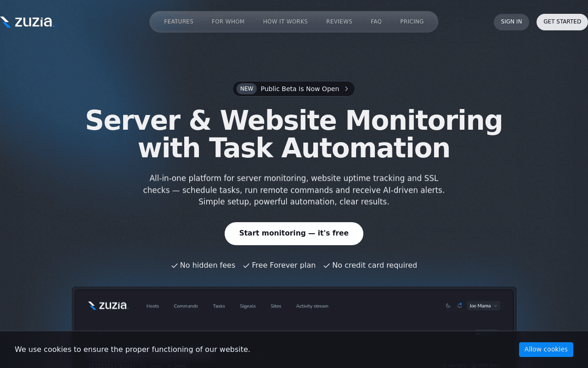Toggle dark mode moon icon in dashboard preview
Image resolution: width=588 pixels, height=368 pixels.
(x=448, y=305)
